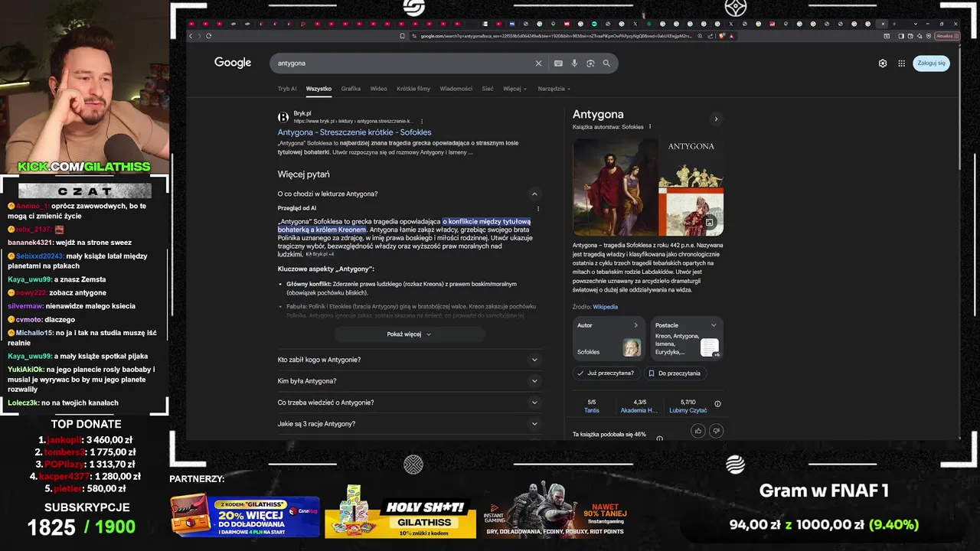This screenshot has height=551, width=980.
Task: Add the book to Do przeczytania
Action: (675, 373)
